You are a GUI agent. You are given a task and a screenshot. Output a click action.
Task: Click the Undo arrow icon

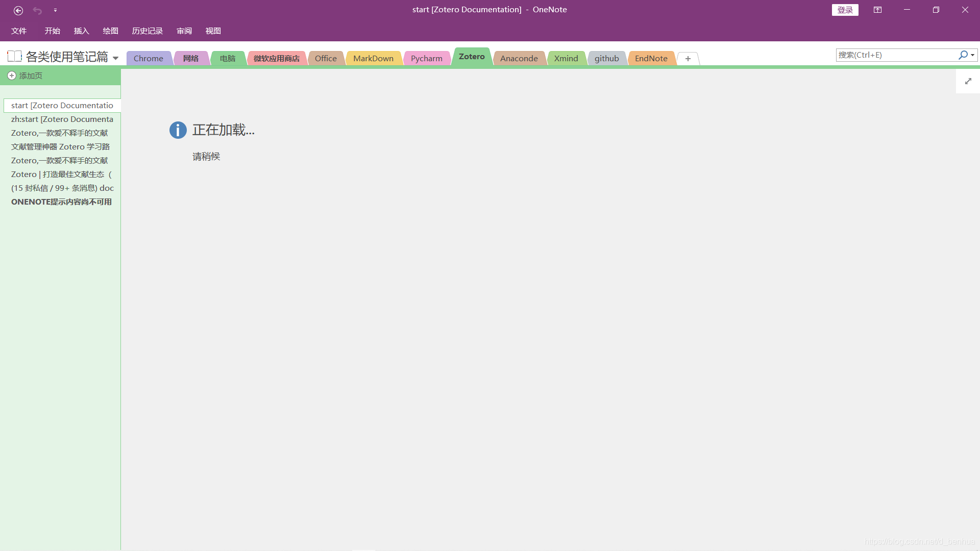point(37,10)
